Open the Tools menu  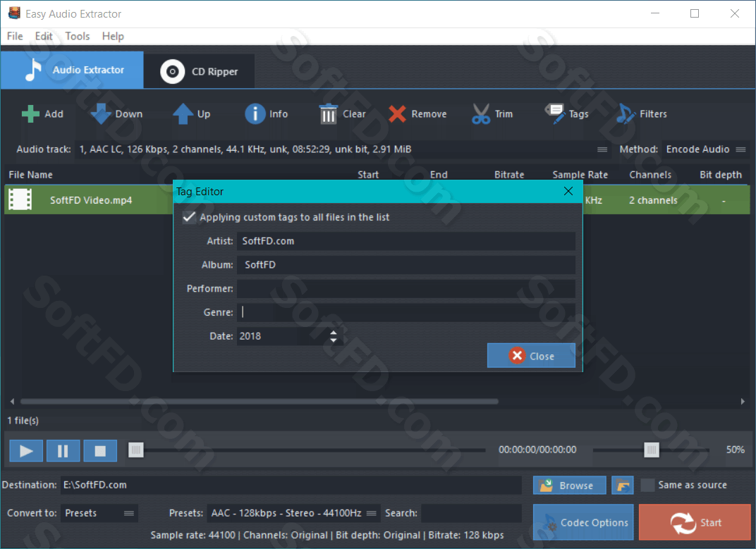click(78, 36)
